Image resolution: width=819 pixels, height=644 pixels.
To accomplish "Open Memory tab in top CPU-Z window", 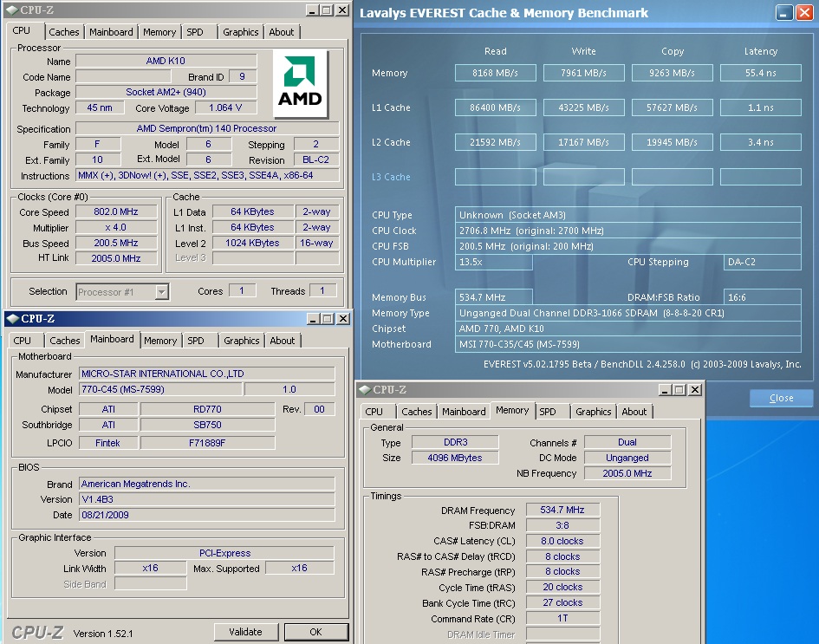I will pyautogui.click(x=159, y=32).
